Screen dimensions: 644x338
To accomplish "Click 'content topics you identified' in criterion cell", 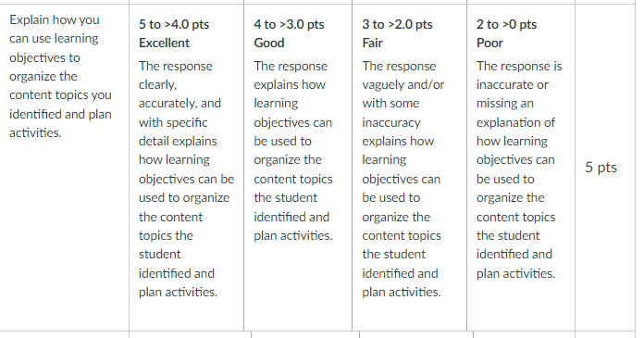I will pos(60,105).
